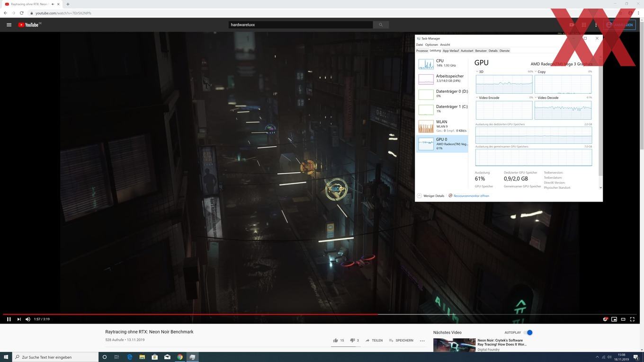The width and height of the screenshot is (644, 362).
Task: Mute the video volume
Action: click(x=28, y=319)
